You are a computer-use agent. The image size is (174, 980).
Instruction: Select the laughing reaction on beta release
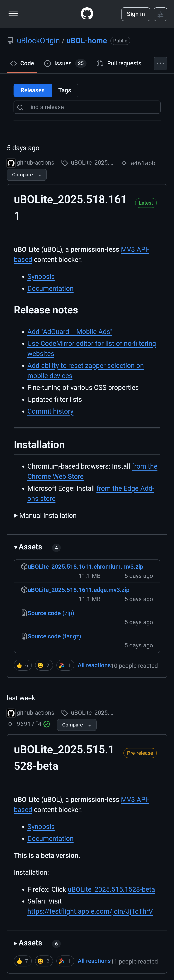(44, 961)
